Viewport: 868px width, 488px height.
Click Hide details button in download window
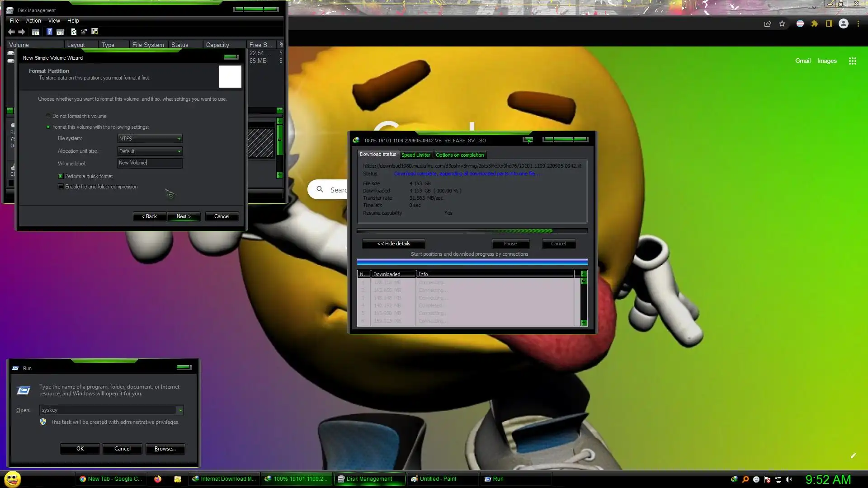[x=393, y=244]
